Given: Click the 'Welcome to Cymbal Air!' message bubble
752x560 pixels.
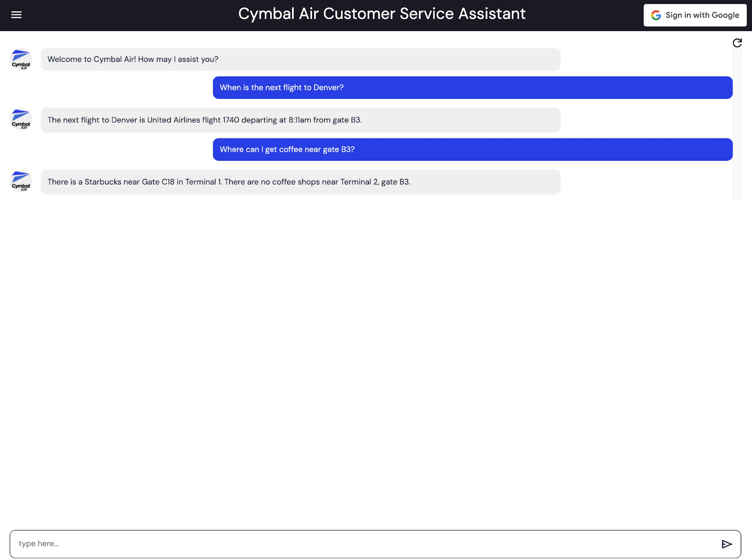Looking at the screenshot, I should pyautogui.click(x=300, y=59).
